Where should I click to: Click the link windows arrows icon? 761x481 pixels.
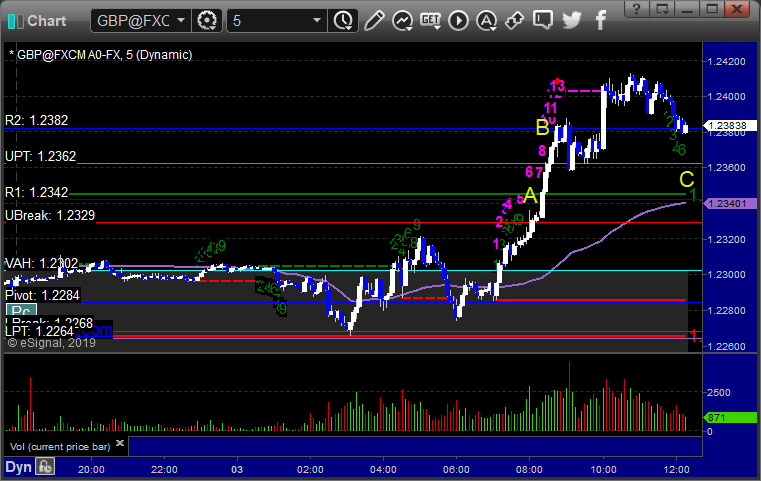514,21
